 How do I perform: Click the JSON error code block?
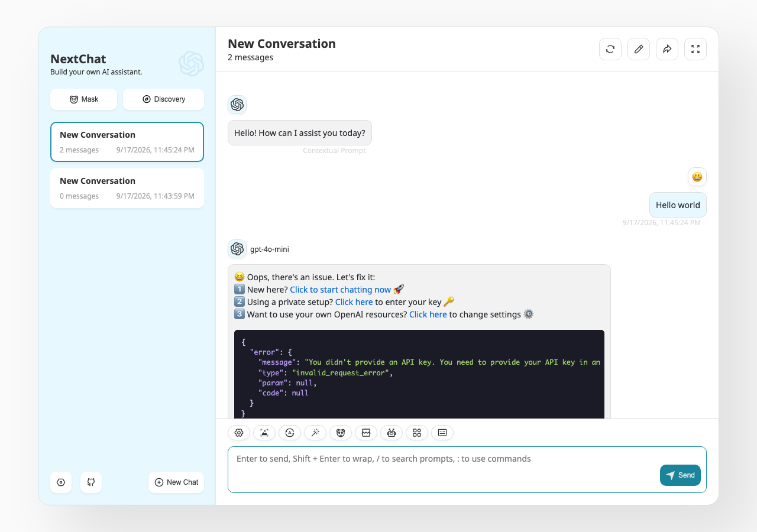419,375
